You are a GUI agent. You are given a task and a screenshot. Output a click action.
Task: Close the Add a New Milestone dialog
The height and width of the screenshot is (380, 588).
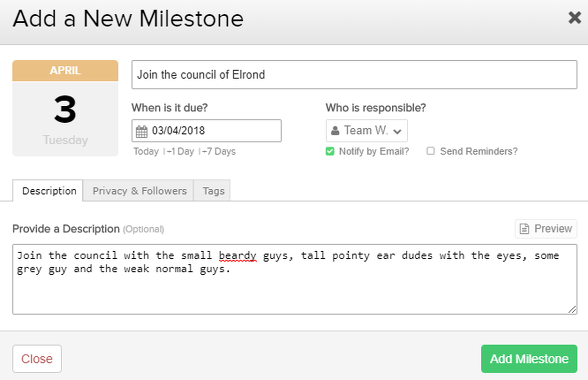click(574, 18)
